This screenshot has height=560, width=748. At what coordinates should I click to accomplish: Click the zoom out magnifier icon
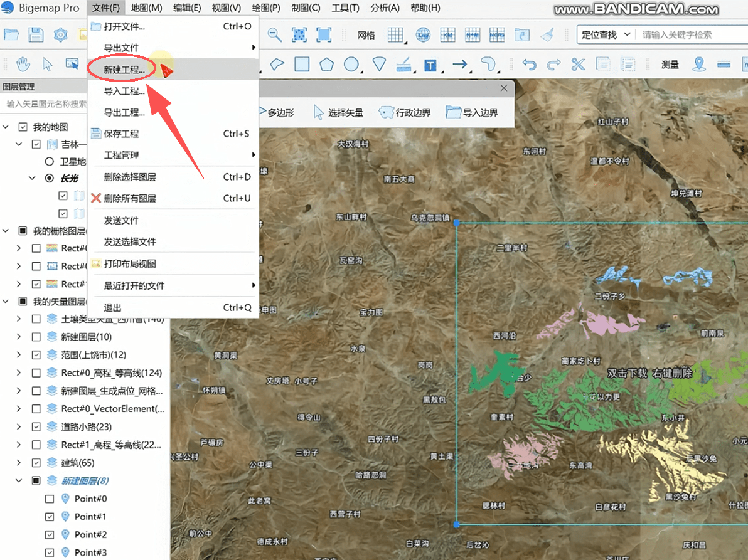[274, 34]
